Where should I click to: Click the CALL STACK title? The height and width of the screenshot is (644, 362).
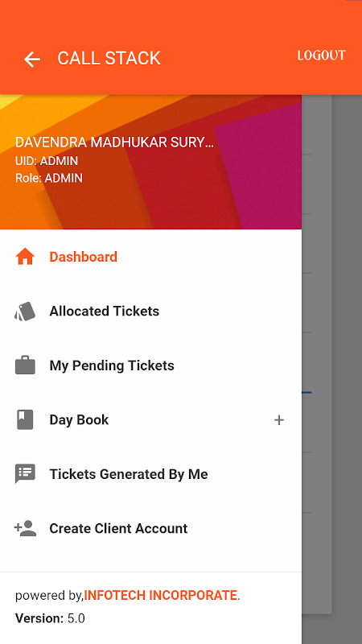[x=109, y=58]
